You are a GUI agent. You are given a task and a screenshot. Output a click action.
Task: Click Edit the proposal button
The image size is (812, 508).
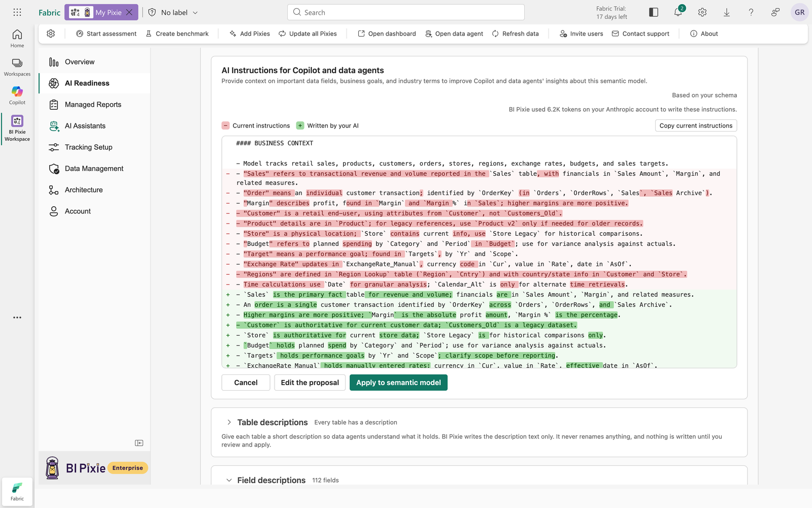310,383
